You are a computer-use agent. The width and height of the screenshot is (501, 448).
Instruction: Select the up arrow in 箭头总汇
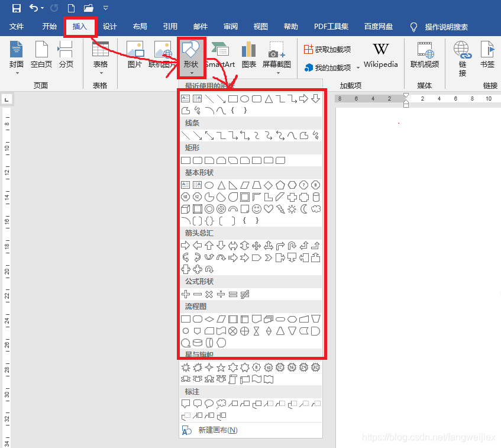(x=209, y=246)
